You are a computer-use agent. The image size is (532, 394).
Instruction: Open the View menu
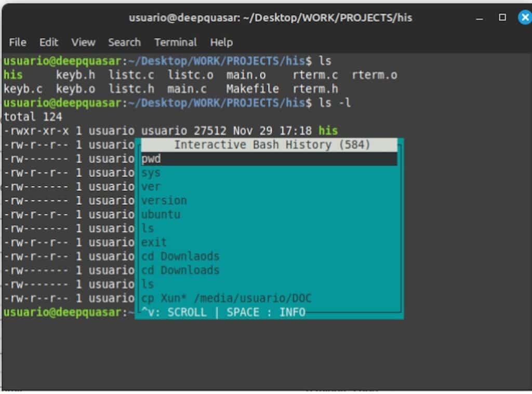83,43
